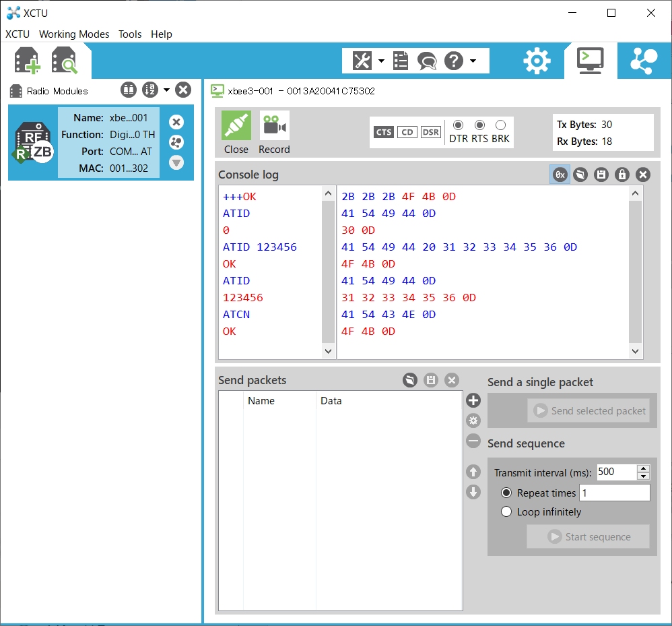Open the Tools wrench and screwdriver icon
672x626 pixels.
362,61
